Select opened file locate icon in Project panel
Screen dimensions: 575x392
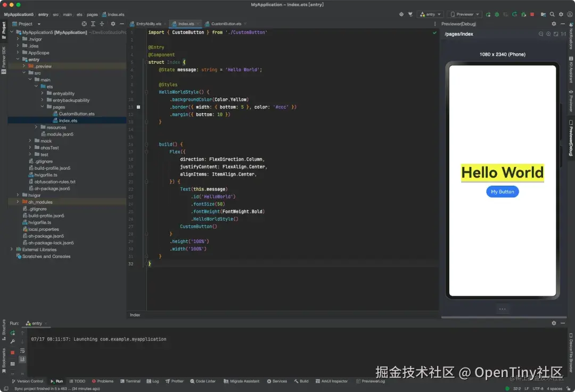coord(84,24)
